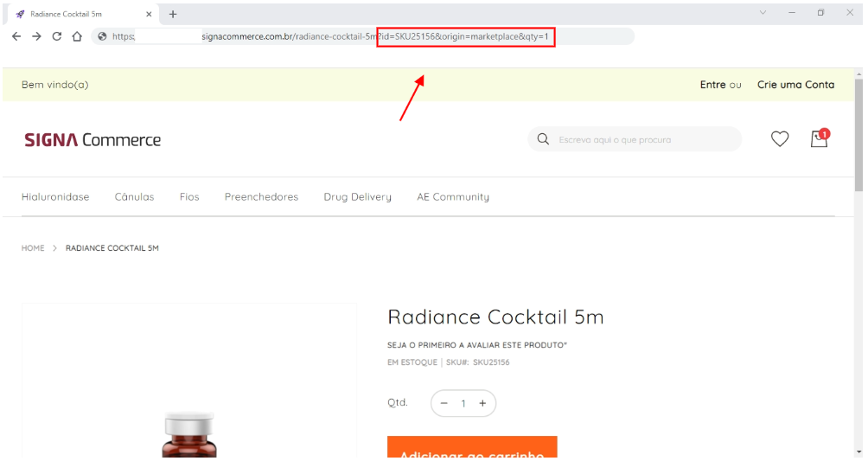Viewport: 868px width, 461px height.
Task: Go to browser home page icon
Action: pyautogui.click(x=77, y=36)
